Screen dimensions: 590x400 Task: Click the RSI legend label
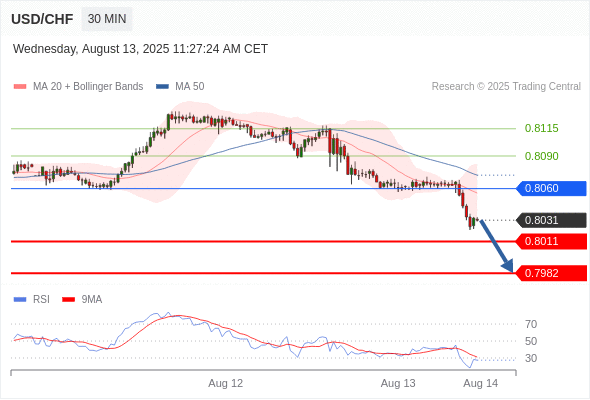41,300
